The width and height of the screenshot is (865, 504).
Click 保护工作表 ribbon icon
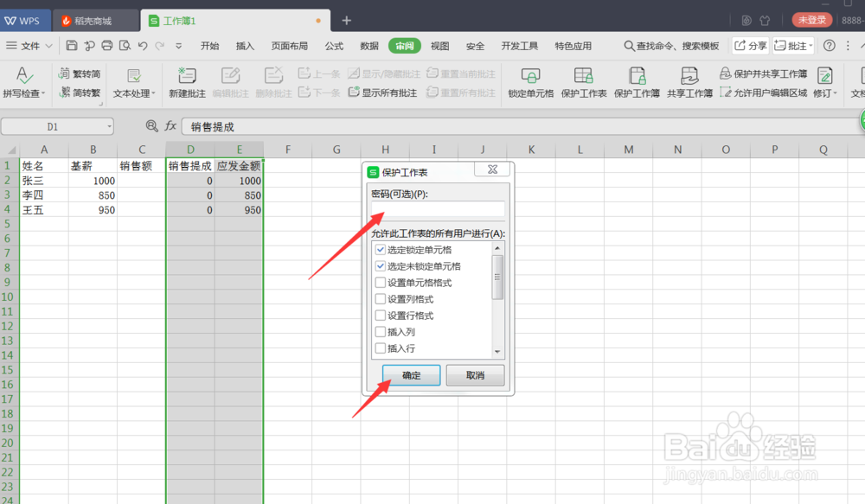[x=584, y=83]
